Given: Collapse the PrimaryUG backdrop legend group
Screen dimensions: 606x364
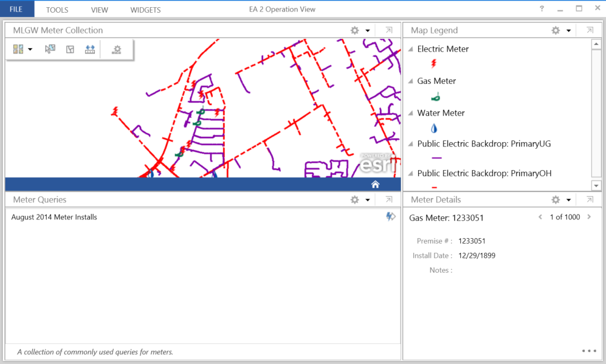Looking at the screenshot, I should pos(411,144).
